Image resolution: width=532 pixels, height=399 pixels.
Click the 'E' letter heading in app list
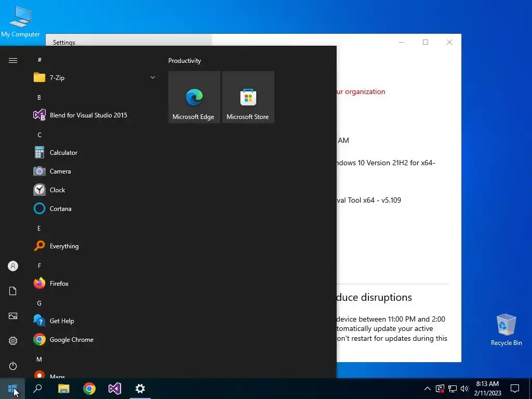[x=39, y=229]
